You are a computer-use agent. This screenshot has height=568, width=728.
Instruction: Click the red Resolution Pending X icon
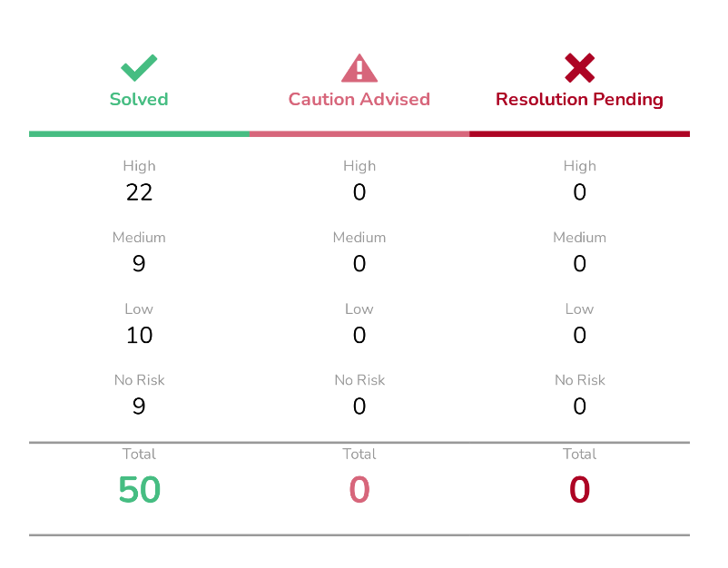[579, 68]
